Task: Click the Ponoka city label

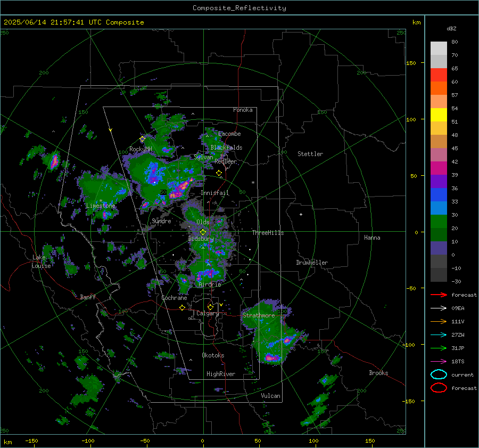Action: coord(243,110)
